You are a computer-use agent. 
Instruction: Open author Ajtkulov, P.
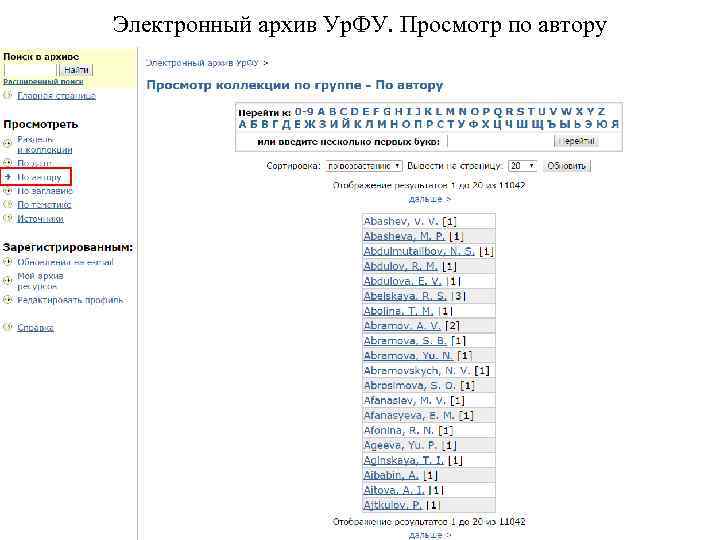pyautogui.click(x=393, y=505)
